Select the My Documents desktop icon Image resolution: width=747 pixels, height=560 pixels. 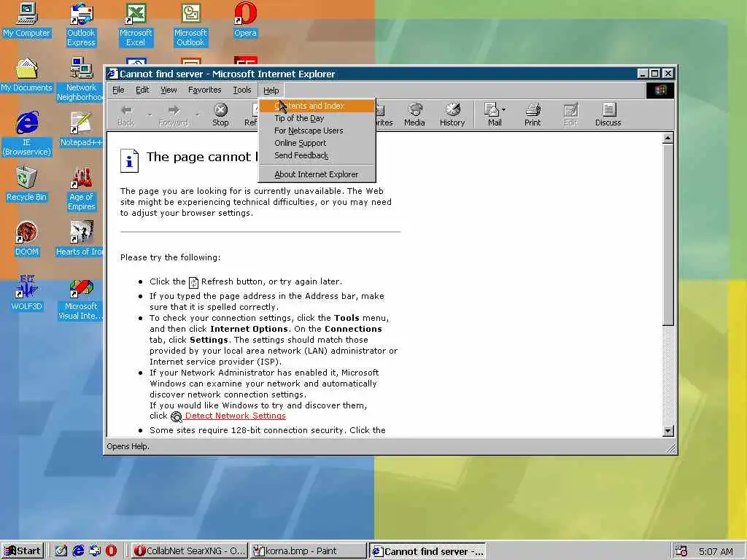pyautogui.click(x=26, y=75)
